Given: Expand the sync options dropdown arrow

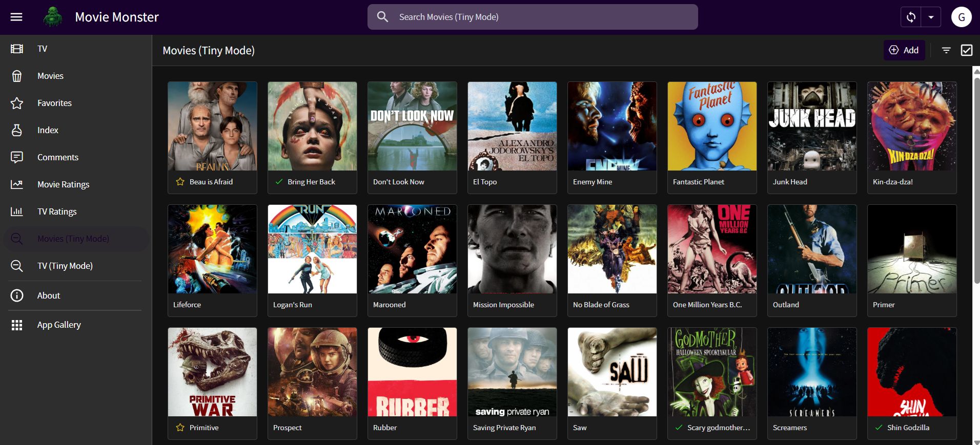Looking at the screenshot, I should (x=931, y=17).
